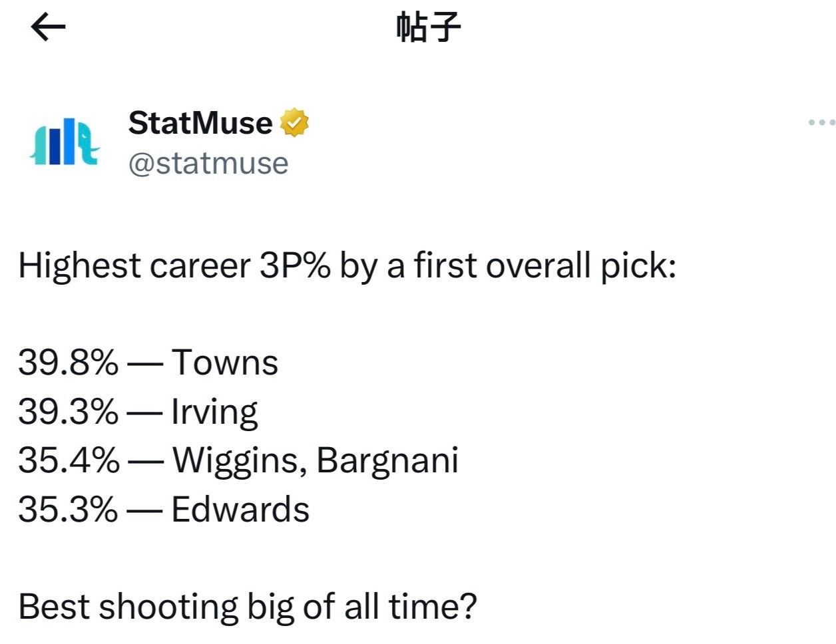This screenshot has height=644, width=836.
Task: Click the name "Edwards"
Action: coord(240,510)
